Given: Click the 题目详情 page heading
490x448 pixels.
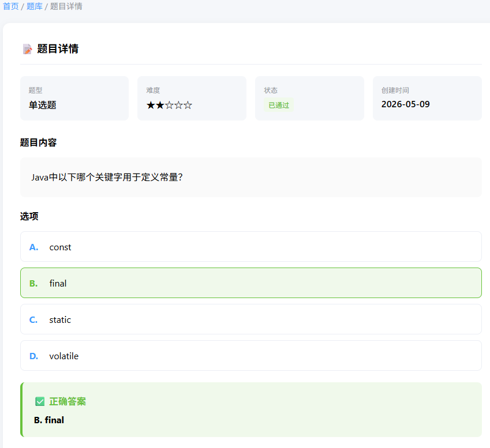Looking at the screenshot, I should [58, 48].
